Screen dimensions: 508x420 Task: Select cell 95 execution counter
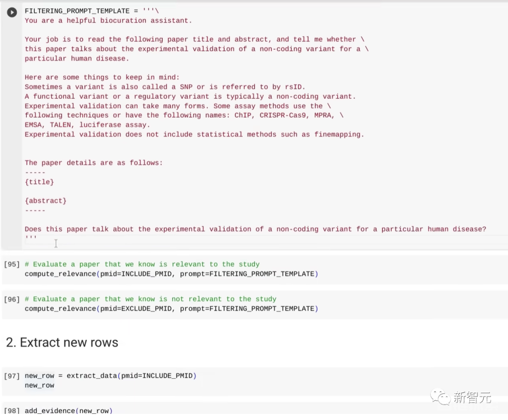point(12,264)
